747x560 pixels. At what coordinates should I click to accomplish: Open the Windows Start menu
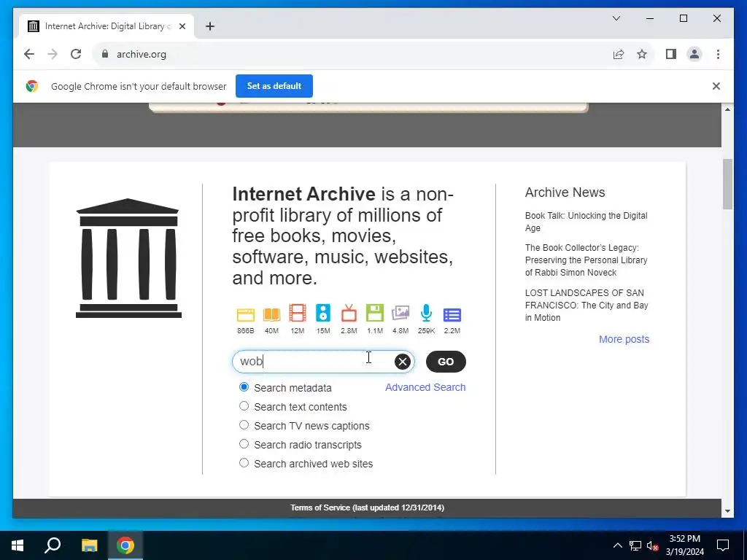[18, 545]
